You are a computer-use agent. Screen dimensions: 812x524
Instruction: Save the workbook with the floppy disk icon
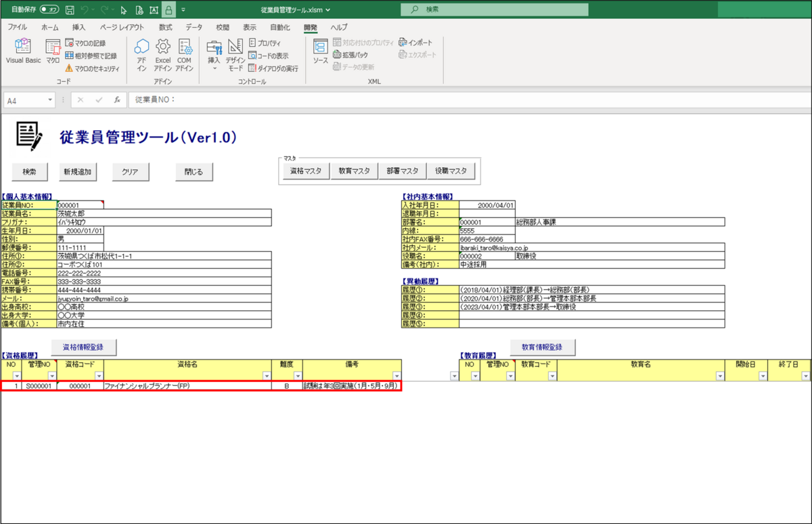70,10
